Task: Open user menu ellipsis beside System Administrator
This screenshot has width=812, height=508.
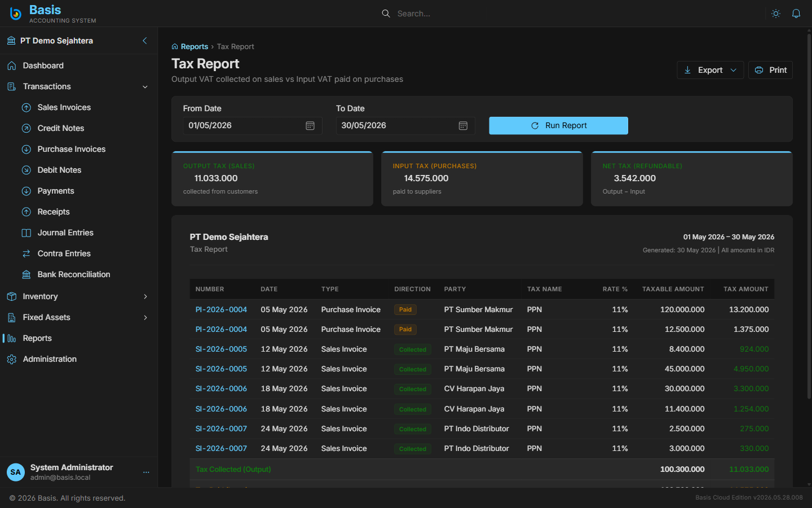Action: tap(146, 472)
